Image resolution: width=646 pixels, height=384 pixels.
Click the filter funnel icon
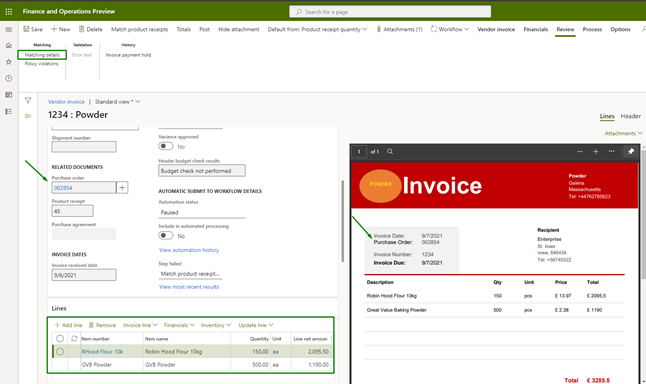[x=28, y=100]
